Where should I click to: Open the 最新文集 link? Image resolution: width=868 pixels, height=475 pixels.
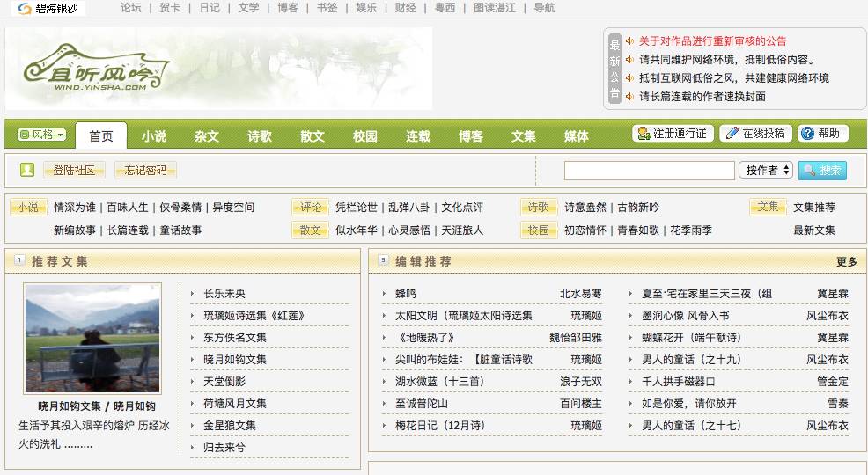(x=813, y=230)
